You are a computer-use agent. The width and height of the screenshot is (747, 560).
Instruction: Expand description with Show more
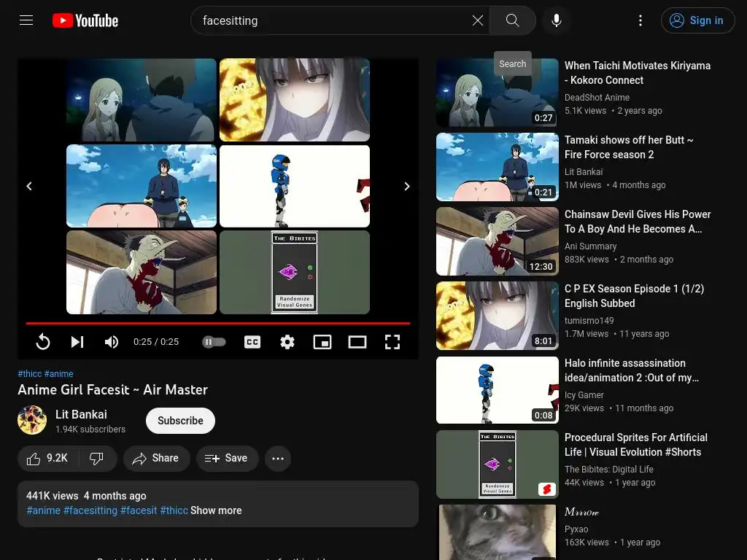(x=216, y=510)
